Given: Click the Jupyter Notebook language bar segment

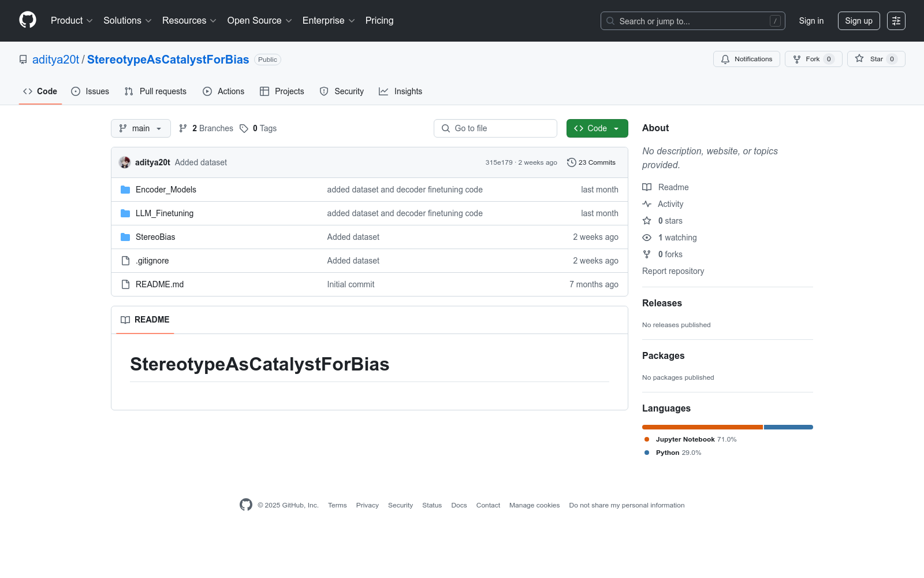Looking at the screenshot, I should pos(702,427).
